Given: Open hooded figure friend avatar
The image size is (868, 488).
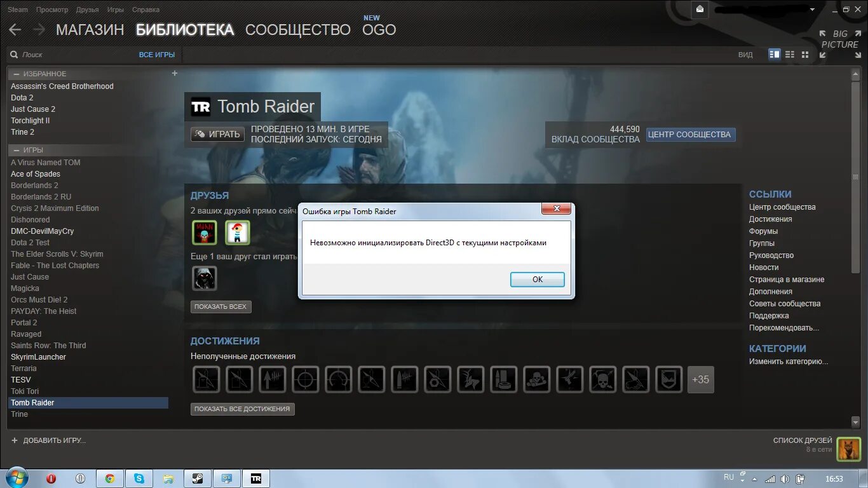Looking at the screenshot, I should [205, 278].
